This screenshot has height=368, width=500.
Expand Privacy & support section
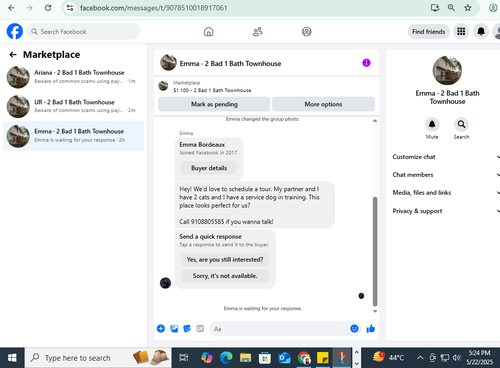coord(446,211)
